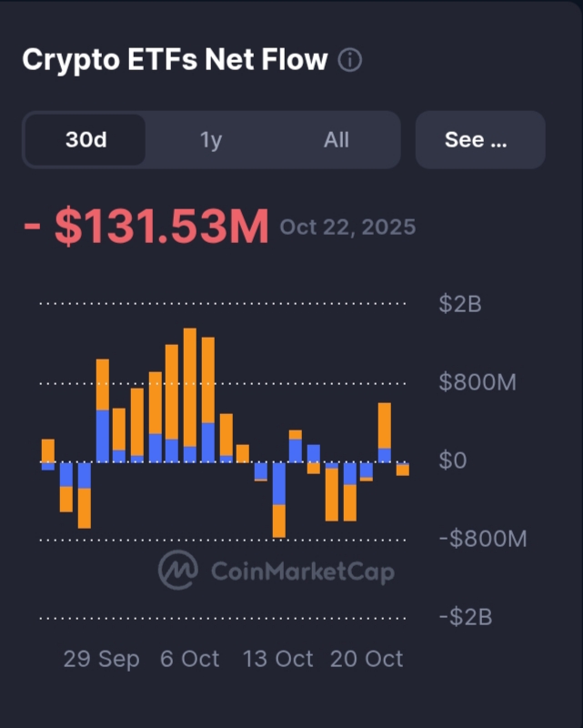Click the 20 Oct x-axis label
The height and width of the screenshot is (728, 583).
pyautogui.click(x=367, y=659)
